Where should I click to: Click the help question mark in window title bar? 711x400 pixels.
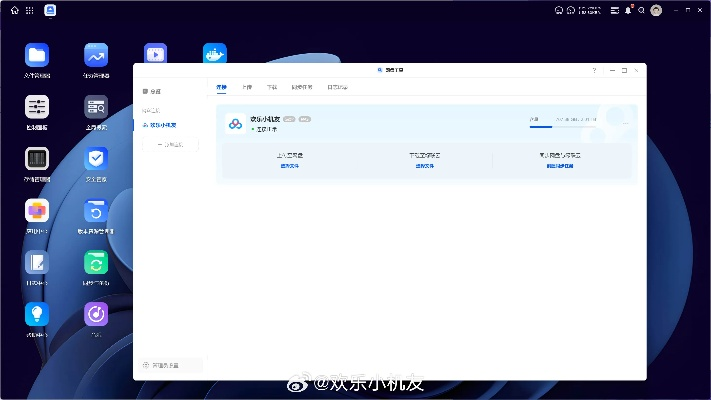(x=594, y=71)
